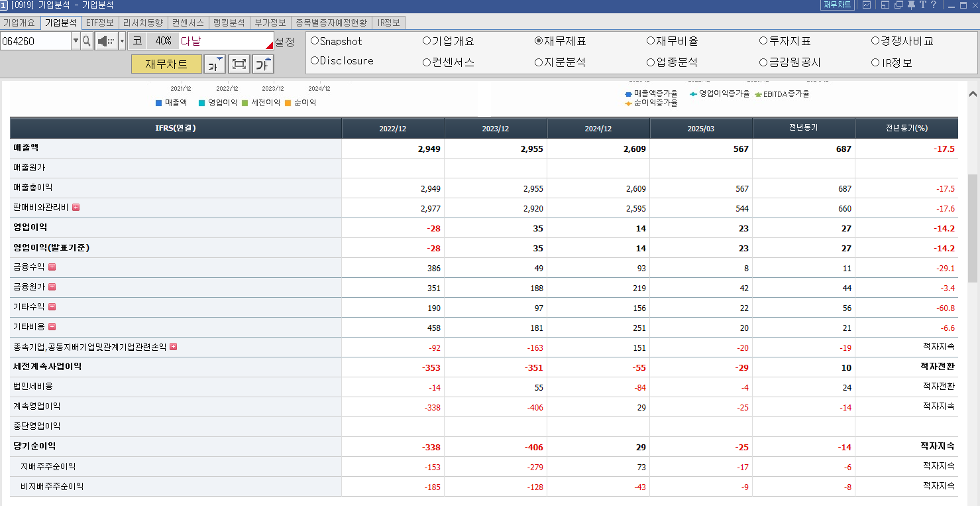Click the red corner triangle marker
The width and height of the screenshot is (980, 506).
coord(270,46)
